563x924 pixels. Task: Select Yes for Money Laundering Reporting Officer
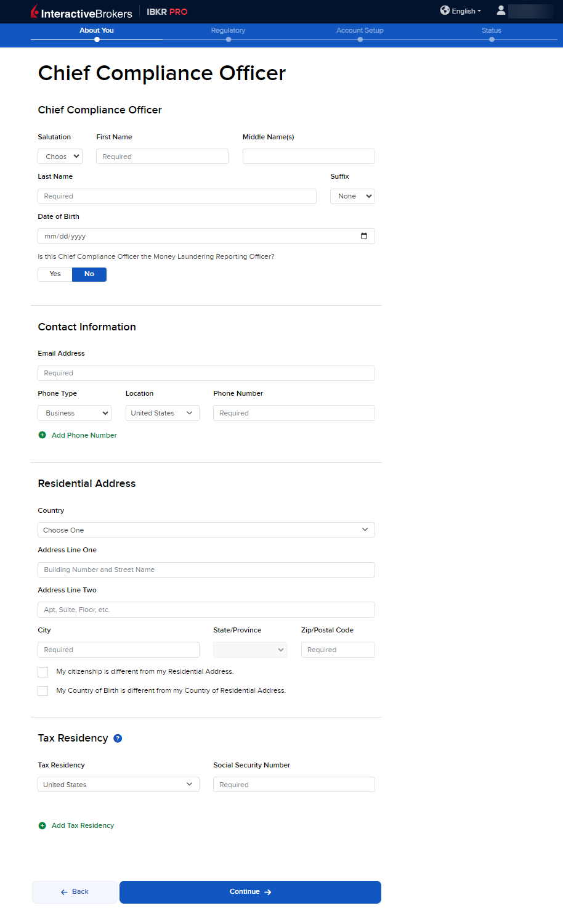click(x=55, y=274)
